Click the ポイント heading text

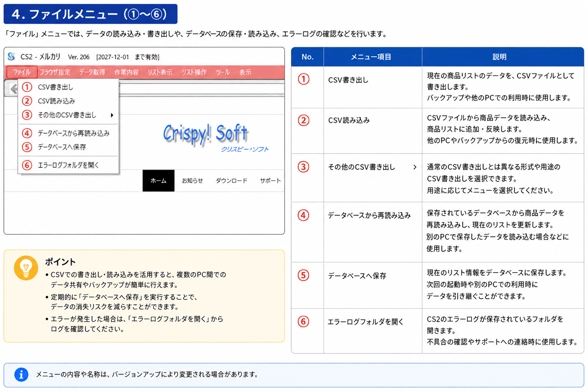pyautogui.click(x=60, y=262)
